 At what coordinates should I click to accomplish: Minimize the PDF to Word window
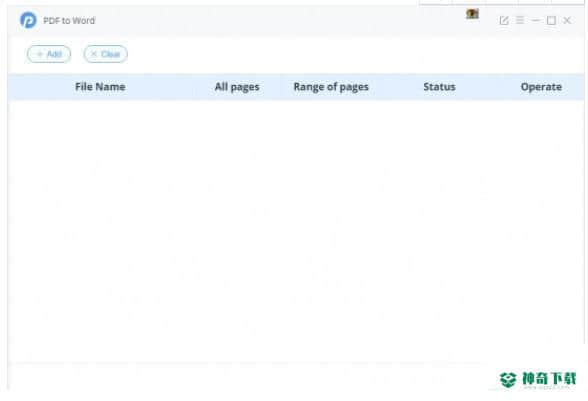tap(536, 20)
